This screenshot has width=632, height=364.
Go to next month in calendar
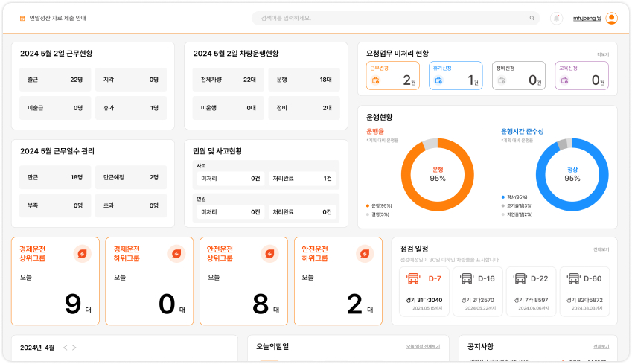coord(74,348)
